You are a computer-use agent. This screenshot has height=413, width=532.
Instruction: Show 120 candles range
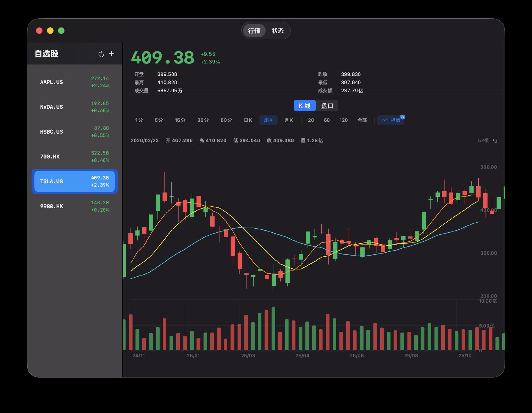344,121
